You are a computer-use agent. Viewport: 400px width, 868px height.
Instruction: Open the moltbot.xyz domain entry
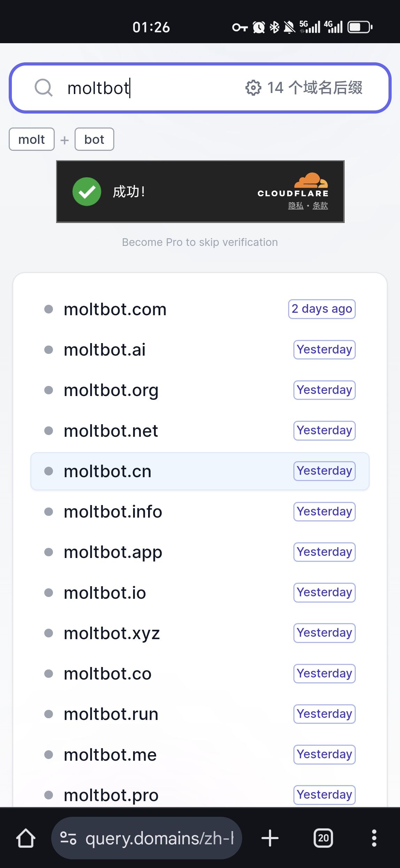click(111, 633)
